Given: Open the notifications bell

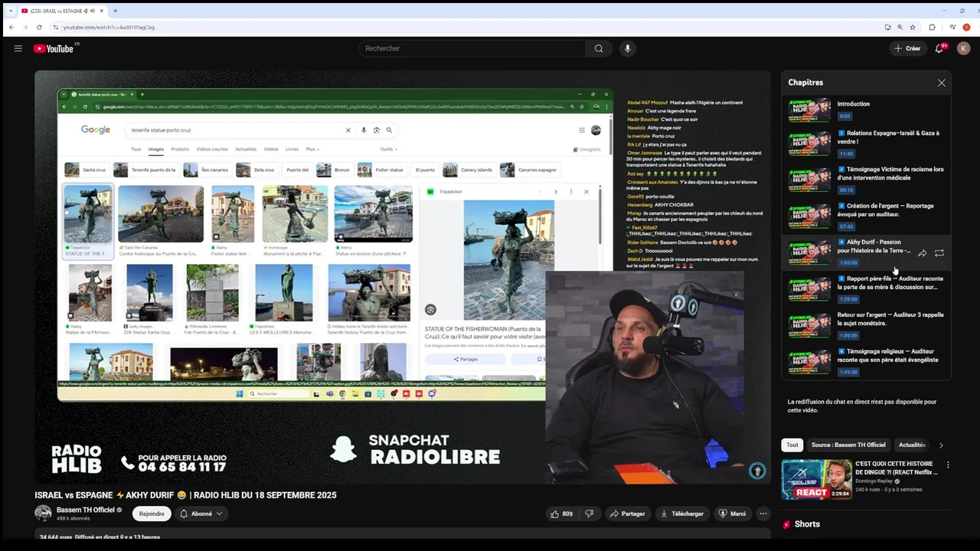Looking at the screenshot, I should click(939, 48).
